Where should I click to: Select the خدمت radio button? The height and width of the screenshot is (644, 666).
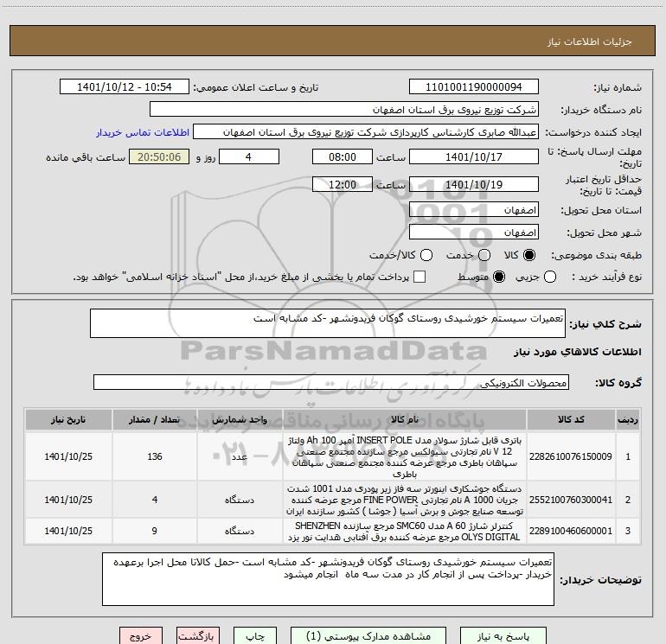coord(484,255)
